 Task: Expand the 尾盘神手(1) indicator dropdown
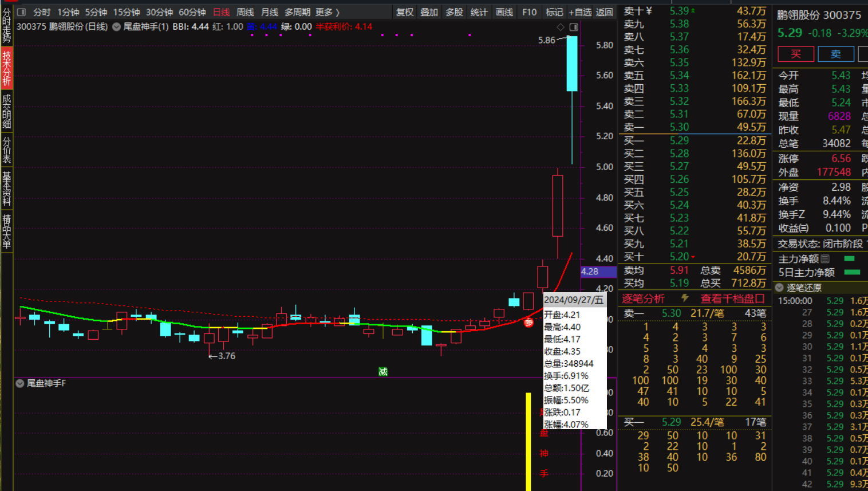coord(117,27)
